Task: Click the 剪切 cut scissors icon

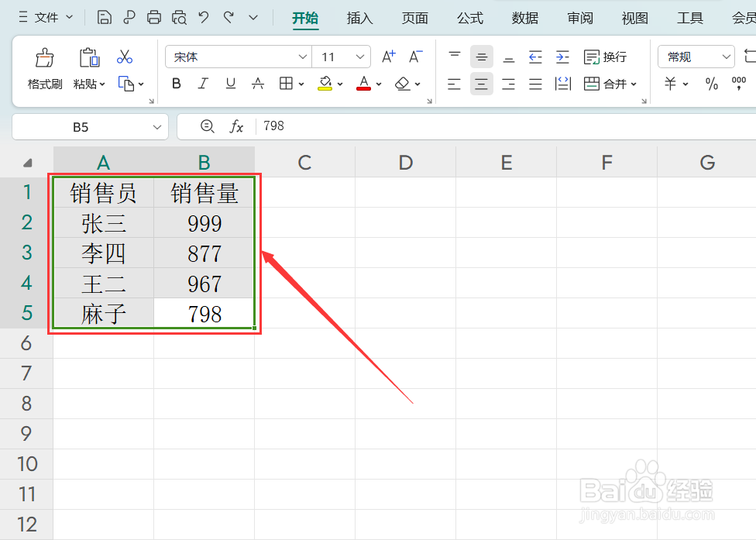Action: point(124,57)
